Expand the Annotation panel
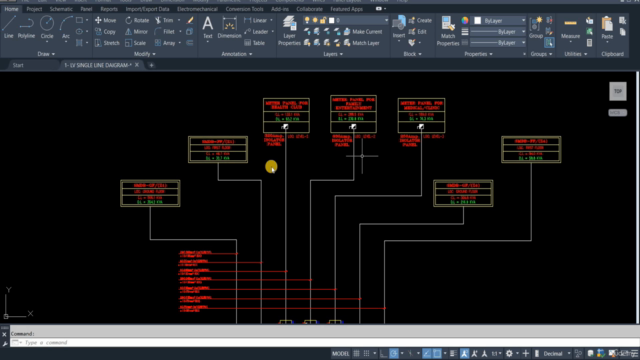 [237, 54]
